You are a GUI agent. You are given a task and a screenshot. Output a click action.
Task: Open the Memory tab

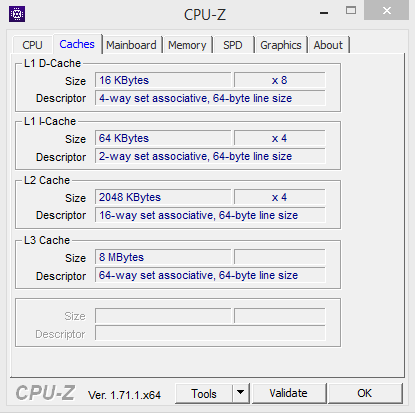point(187,45)
